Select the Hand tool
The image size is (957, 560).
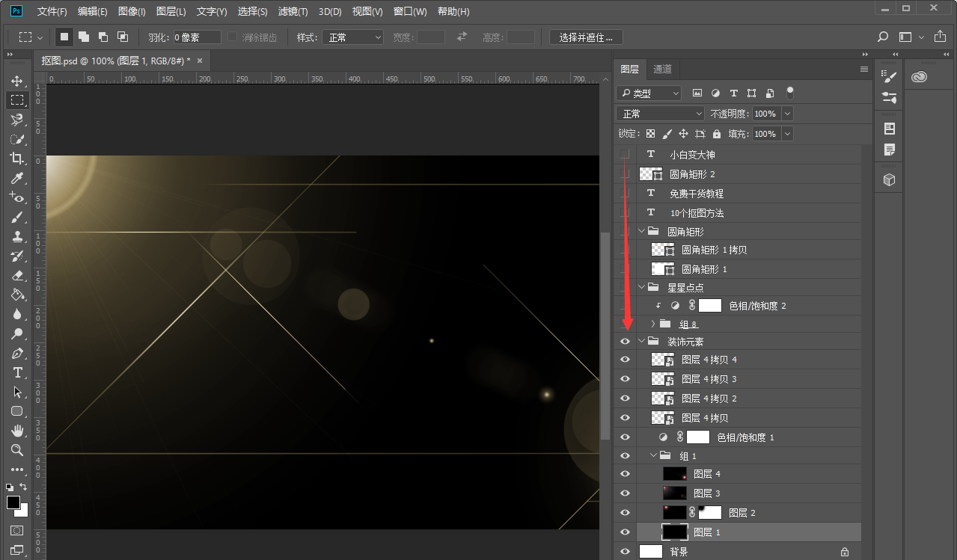point(16,431)
